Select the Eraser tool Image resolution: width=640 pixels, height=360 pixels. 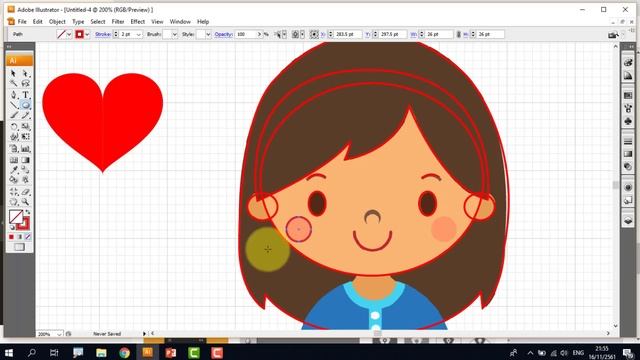click(25, 192)
